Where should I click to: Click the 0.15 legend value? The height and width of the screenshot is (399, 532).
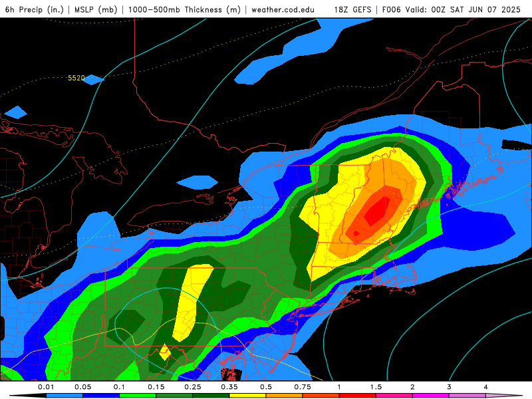click(x=156, y=387)
